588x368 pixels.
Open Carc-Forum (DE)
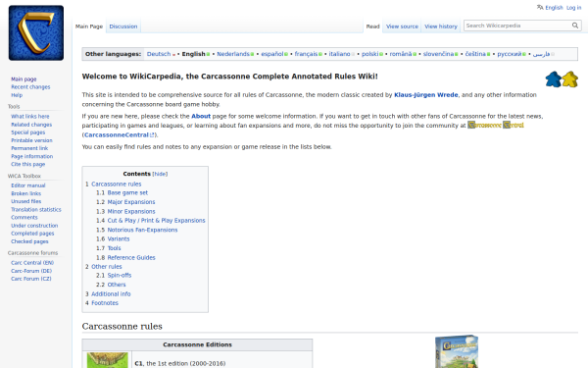31,271
